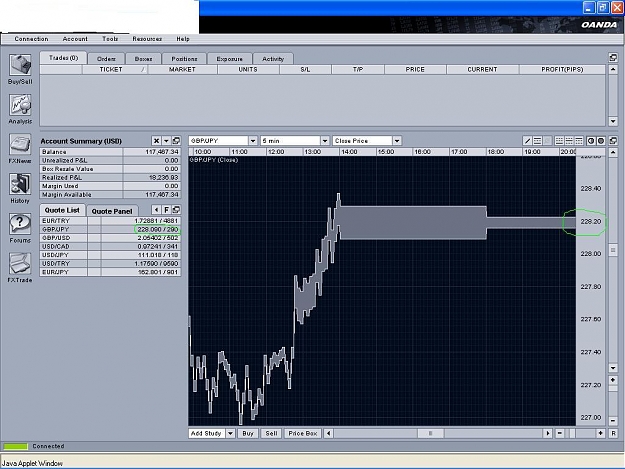
Task: Click the middle grid line style icon
Action: (x=569, y=141)
